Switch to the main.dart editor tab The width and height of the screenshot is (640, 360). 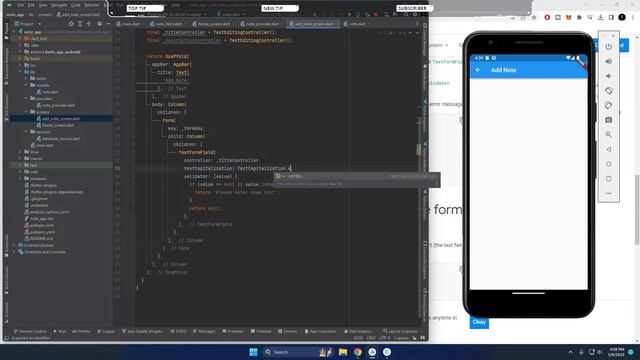(x=128, y=24)
